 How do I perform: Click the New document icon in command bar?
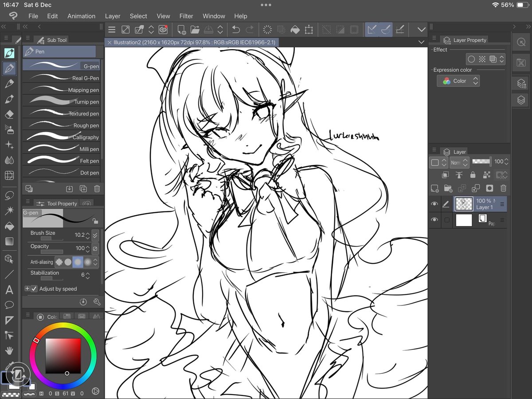tap(181, 30)
